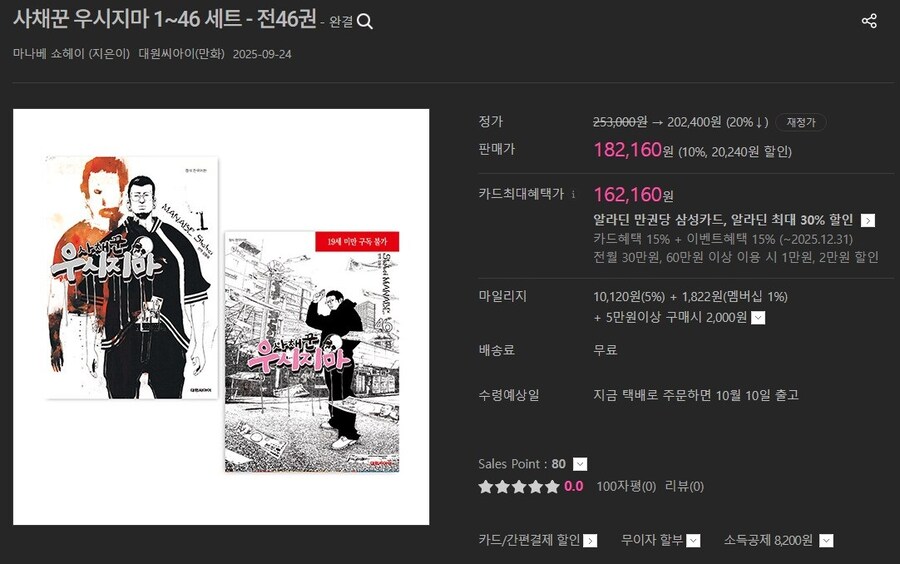Open the 리뷰(0) tab
The image size is (900, 564).
(x=684, y=487)
